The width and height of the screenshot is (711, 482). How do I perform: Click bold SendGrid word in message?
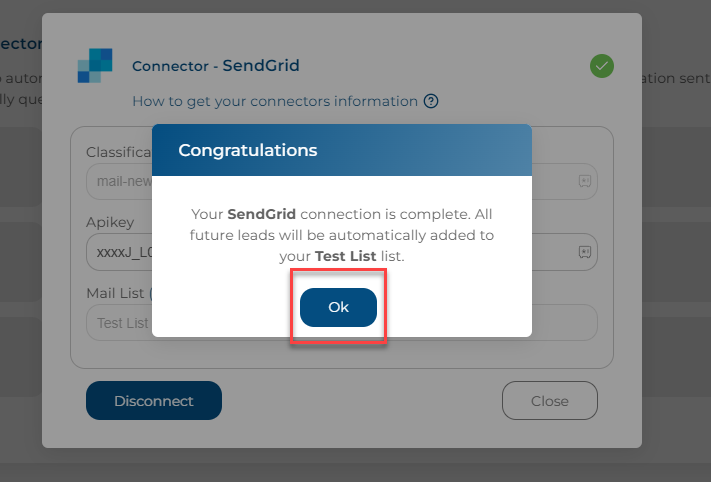[261, 214]
